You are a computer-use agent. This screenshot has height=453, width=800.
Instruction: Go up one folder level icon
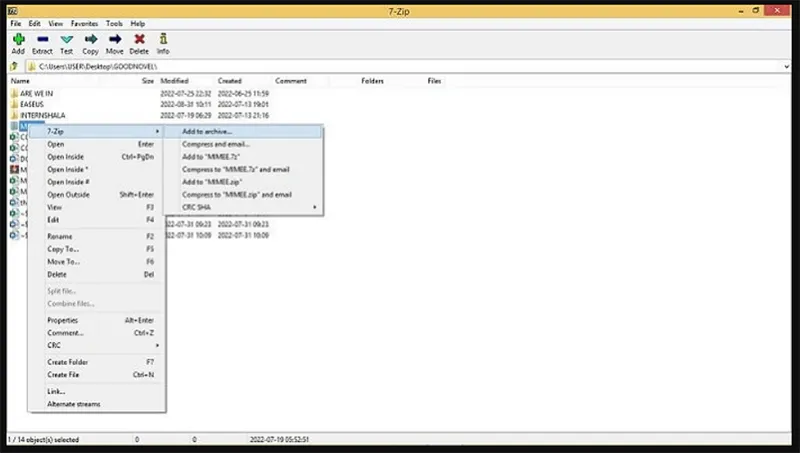(14, 66)
